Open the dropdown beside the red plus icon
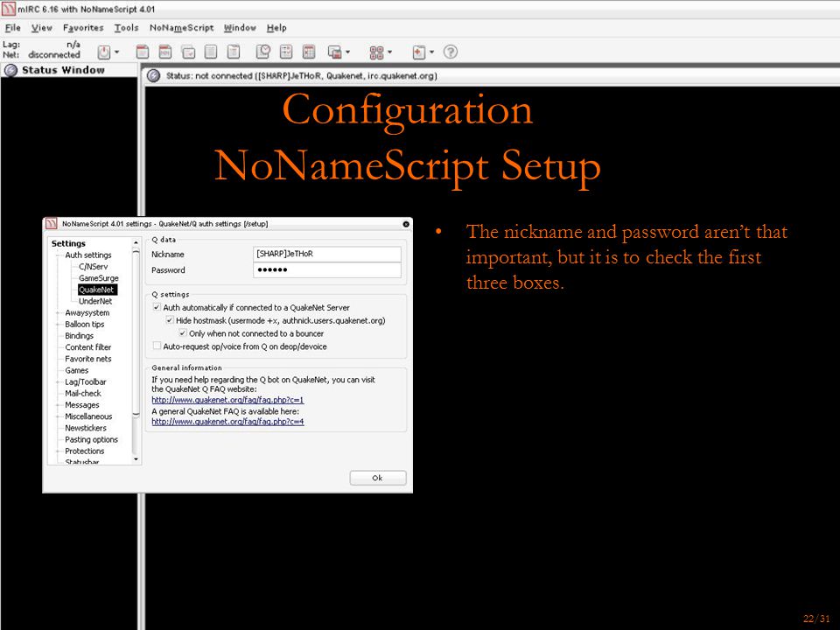840x630 pixels. [x=431, y=52]
